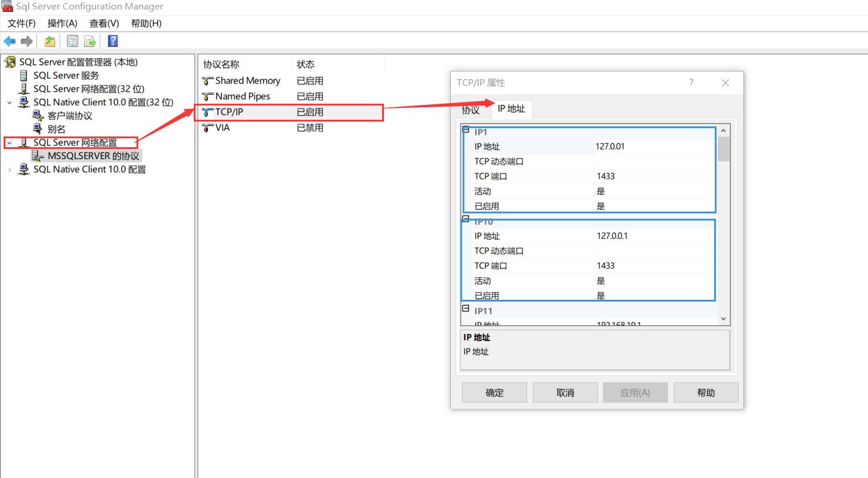Click the dialog scrollbar down area
The height and width of the screenshot is (478, 868).
click(722, 318)
